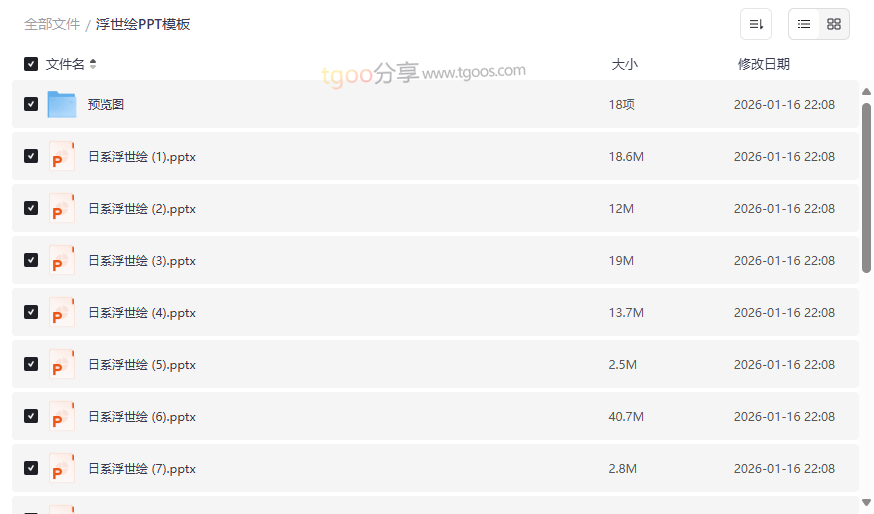Viewport: 874px width, 514px height.
Task: Switch to list view layout
Action: pyautogui.click(x=804, y=24)
